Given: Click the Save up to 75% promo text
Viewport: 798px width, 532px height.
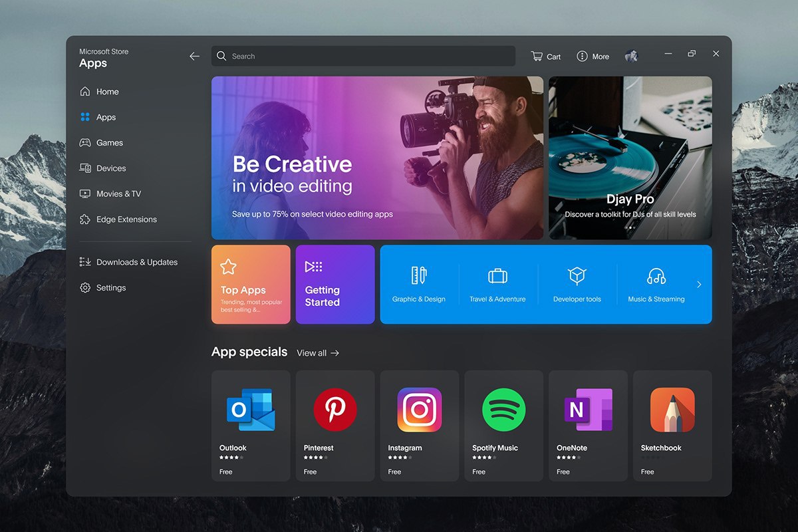Looking at the screenshot, I should [313, 215].
